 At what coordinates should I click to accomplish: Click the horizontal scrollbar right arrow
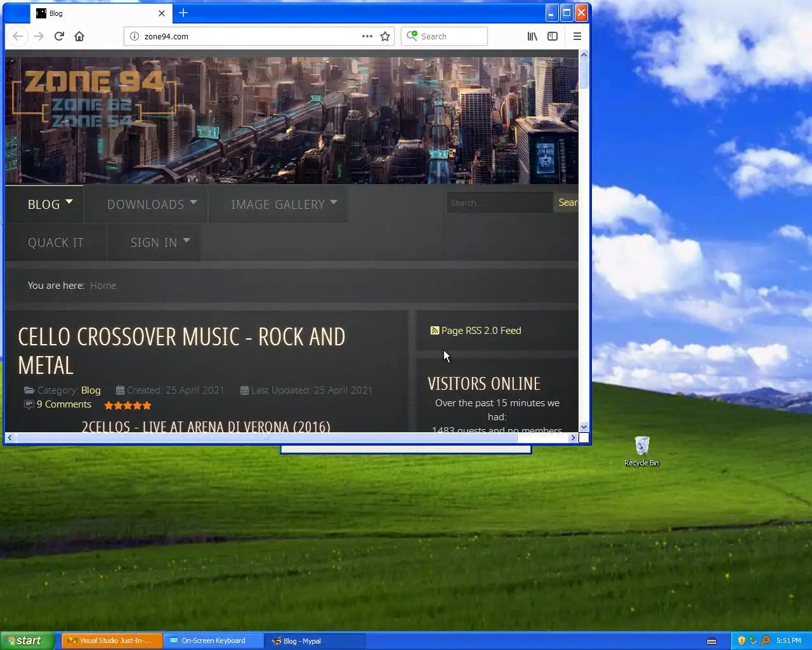click(x=573, y=437)
